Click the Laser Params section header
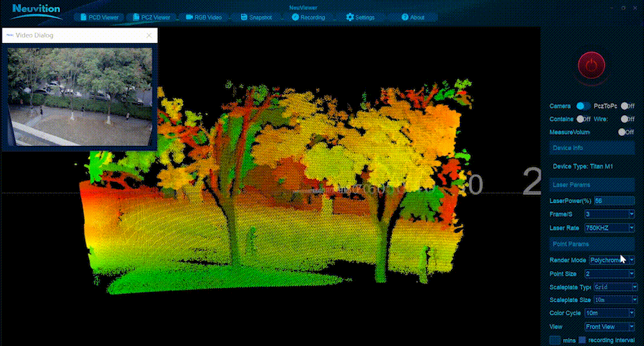The width and height of the screenshot is (644, 346). (x=591, y=185)
